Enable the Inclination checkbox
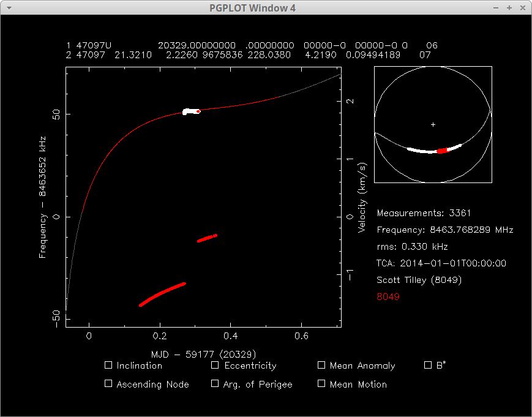Viewport: 532px width, 417px height. point(108,365)
